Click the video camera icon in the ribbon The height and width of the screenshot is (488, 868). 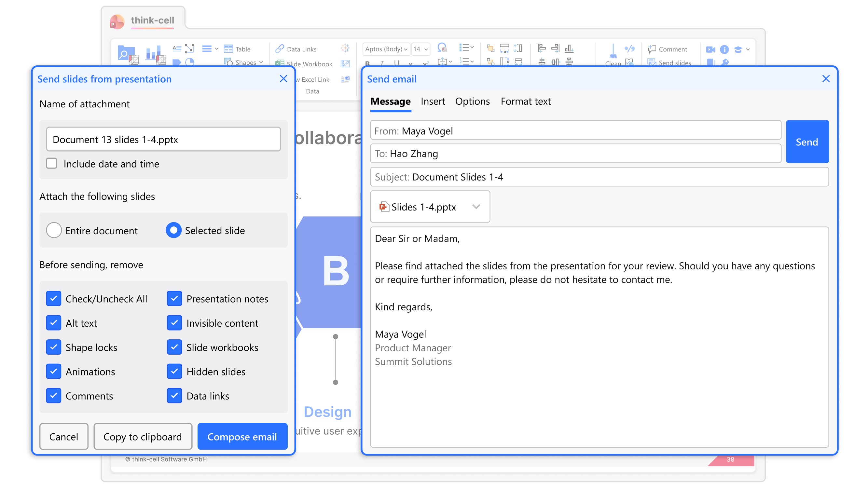(x=710, y=49)
